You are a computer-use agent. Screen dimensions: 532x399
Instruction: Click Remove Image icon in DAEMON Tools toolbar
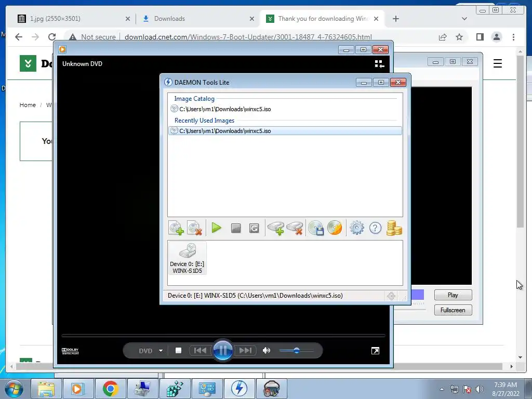(195, 228)
